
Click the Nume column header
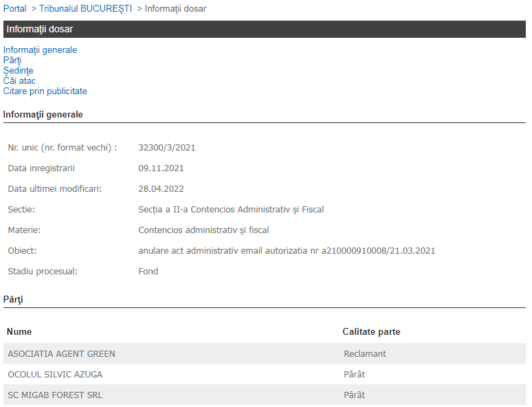coord(19,332)
